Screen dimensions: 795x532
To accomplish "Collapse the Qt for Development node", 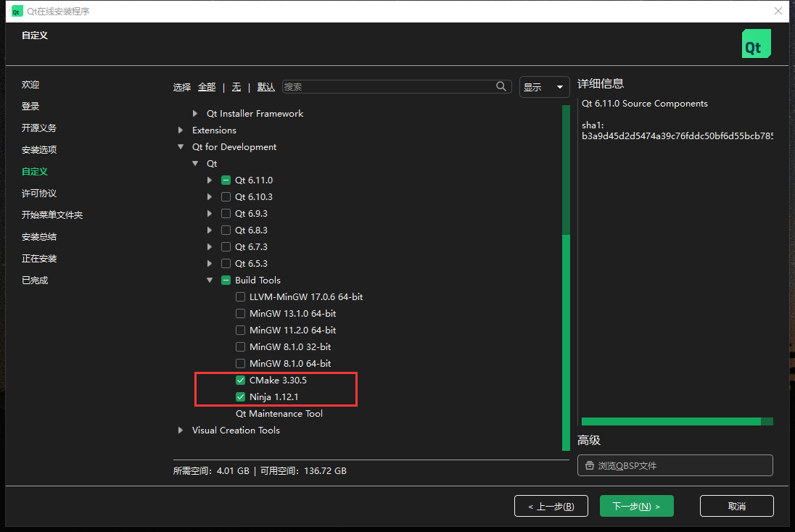I will click(x=181, y=147).
